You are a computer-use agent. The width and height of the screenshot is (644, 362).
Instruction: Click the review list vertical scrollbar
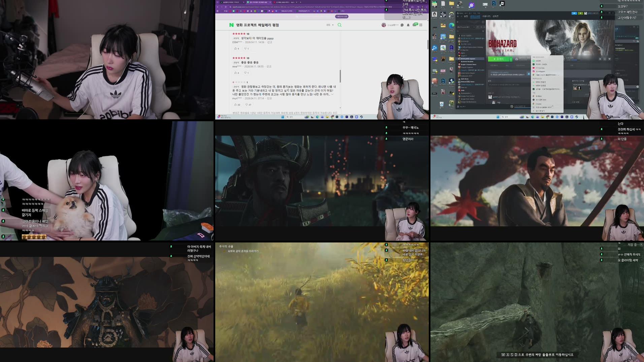(340, 76)
